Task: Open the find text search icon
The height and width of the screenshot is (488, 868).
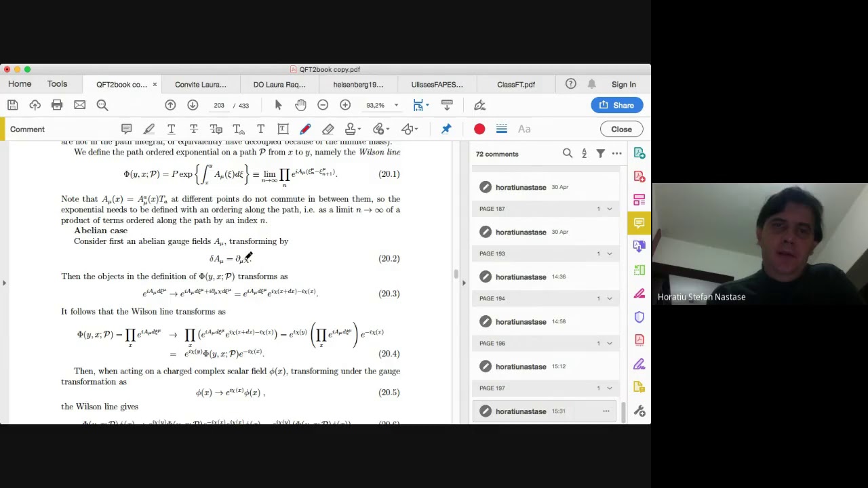Action: pyautogui.click(x=102, y=105)
